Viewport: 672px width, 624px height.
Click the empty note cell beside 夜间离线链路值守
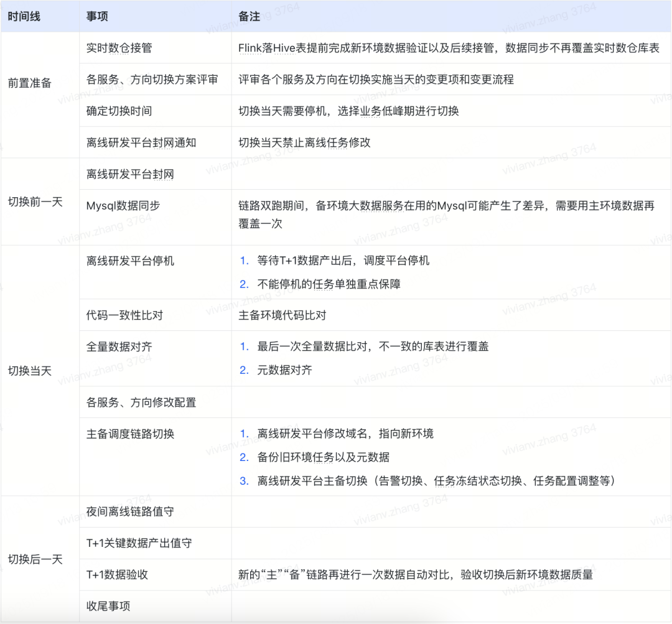coord(450,512)
